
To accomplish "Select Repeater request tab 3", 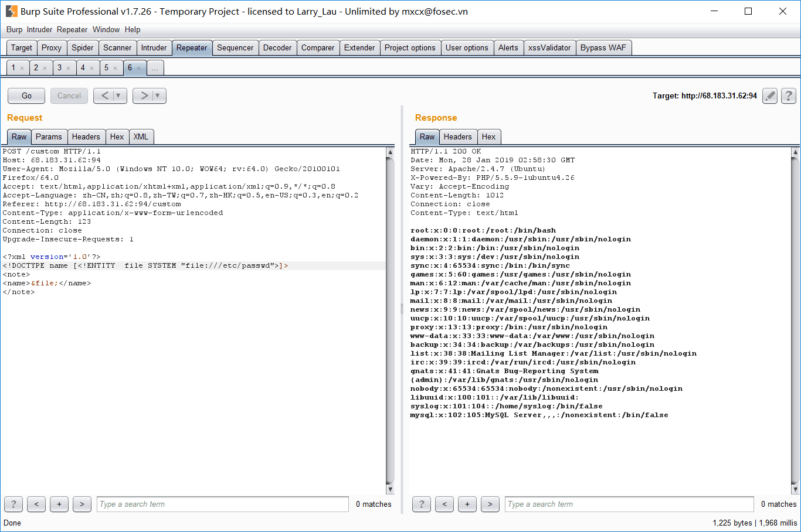I will point(59,68).
